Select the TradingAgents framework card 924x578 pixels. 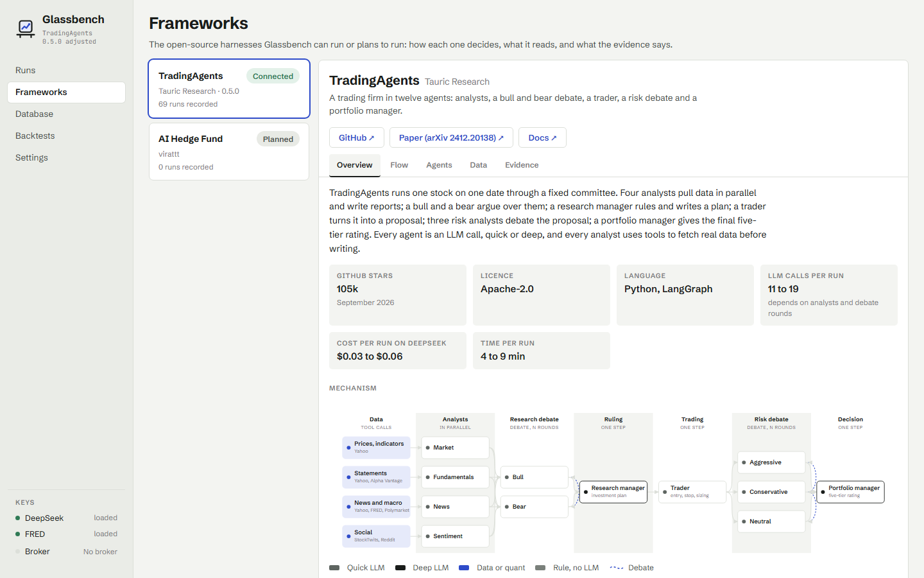tap(229, 89)
